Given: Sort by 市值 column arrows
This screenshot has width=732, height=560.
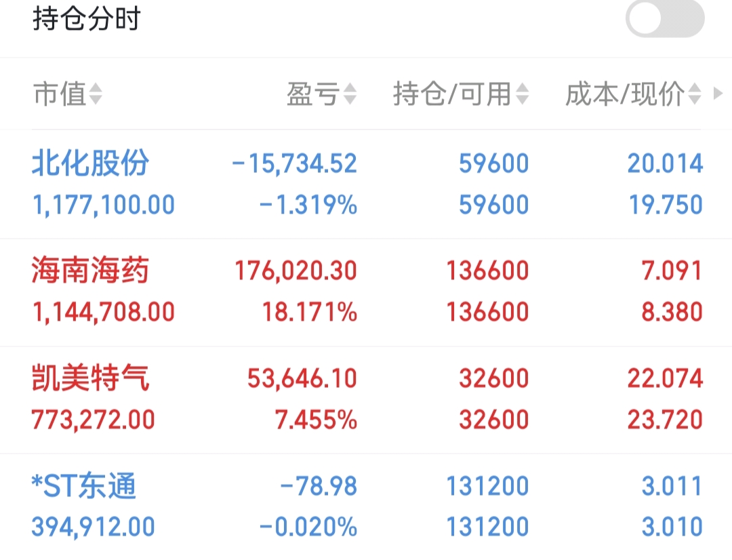Looking at the screenshot, I should coord(96,94).
